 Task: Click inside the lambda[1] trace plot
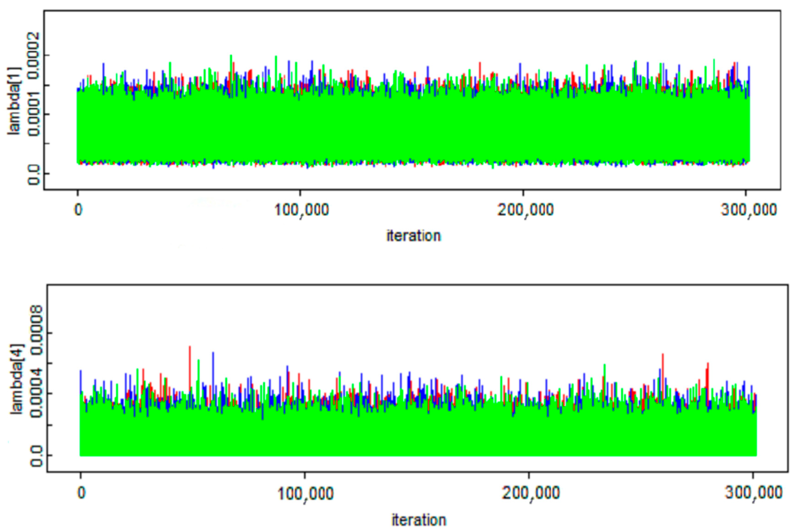click(x=412, y=100)
